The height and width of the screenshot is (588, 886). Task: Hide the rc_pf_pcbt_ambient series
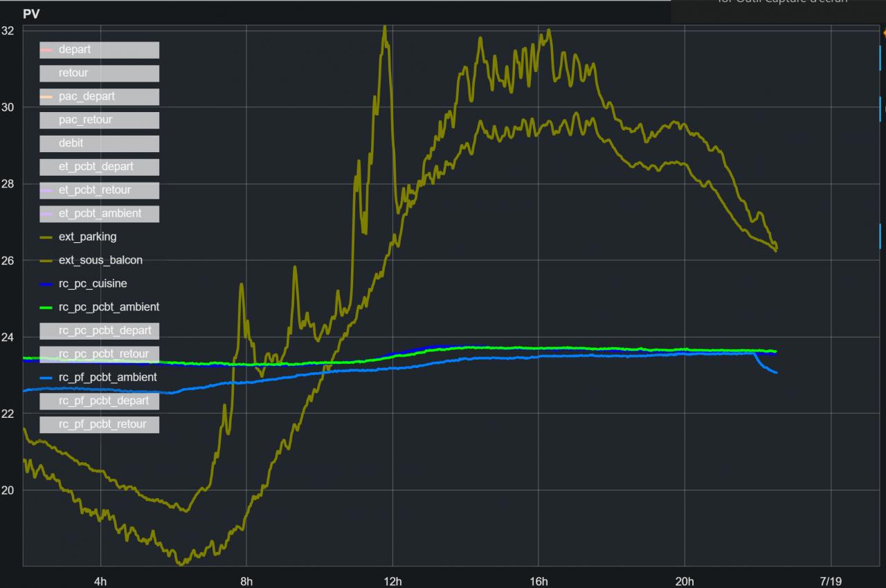99,378
